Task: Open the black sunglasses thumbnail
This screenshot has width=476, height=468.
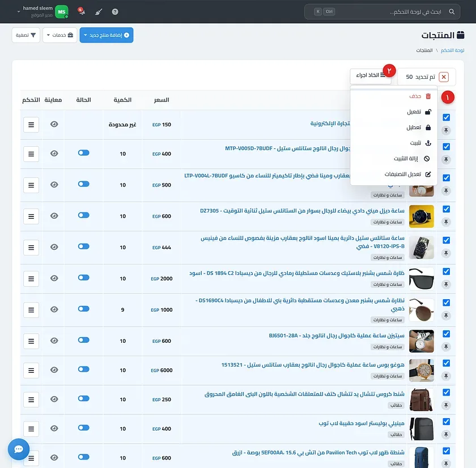Action: 422,279
